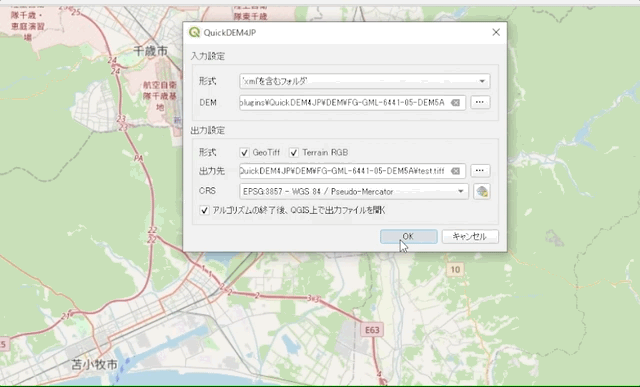Clear the DEM input path field
The height and width of the screenshot is (387, 640).
(x=455, y=102)
